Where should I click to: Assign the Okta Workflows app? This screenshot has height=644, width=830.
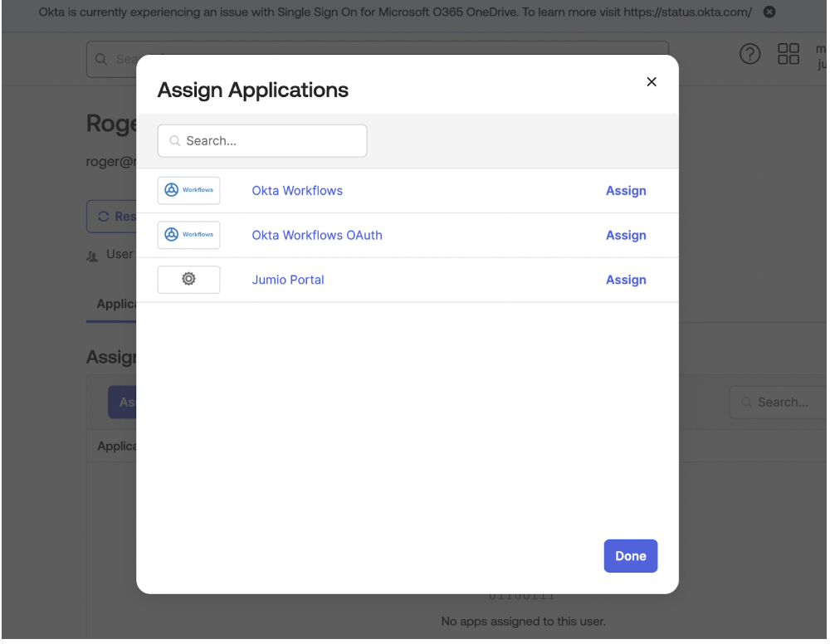(x=626, y=191)
